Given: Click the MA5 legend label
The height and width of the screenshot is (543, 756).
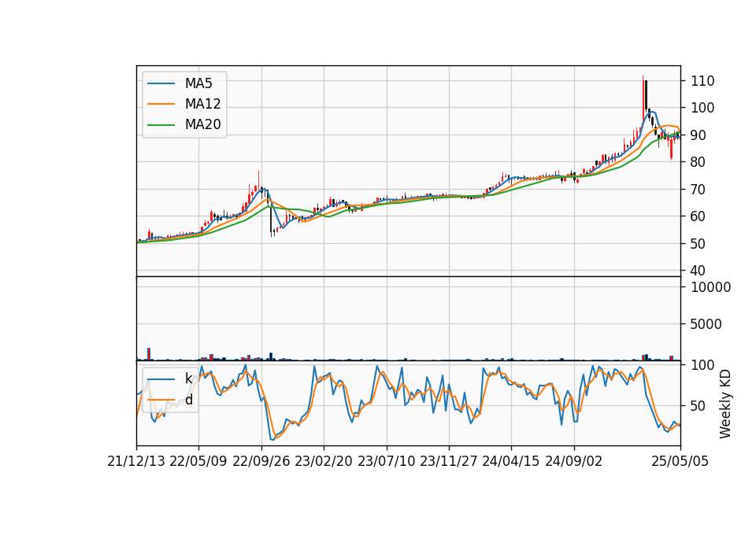Looking at the screenshot, I should point(198,83).
